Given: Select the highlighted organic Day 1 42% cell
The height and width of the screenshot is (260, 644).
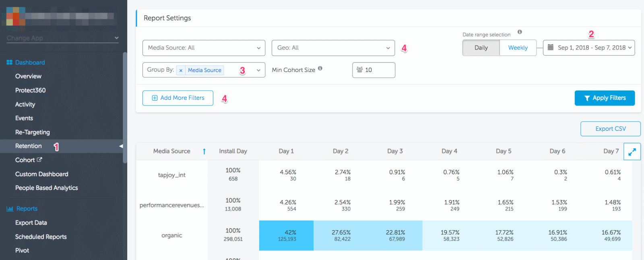Looking at the screenshot, I should pos(286,235).
